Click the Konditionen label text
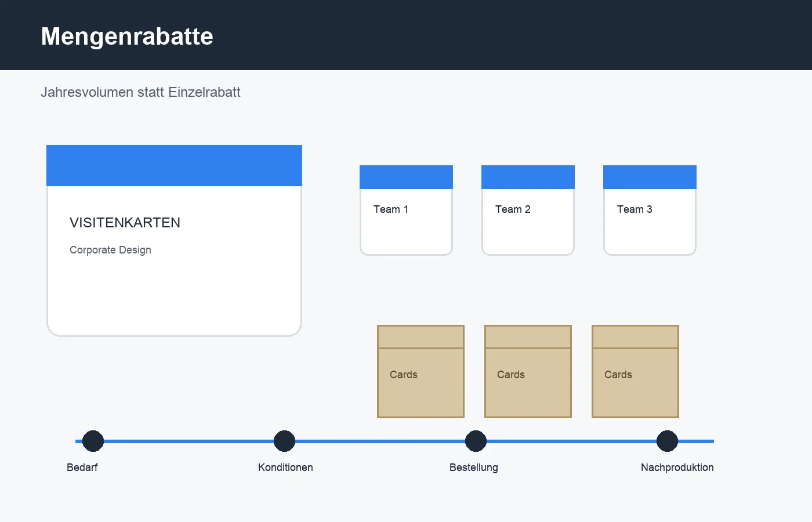Image resolution: width=812 pixels, height=522 pixels. tap(285, 467)
